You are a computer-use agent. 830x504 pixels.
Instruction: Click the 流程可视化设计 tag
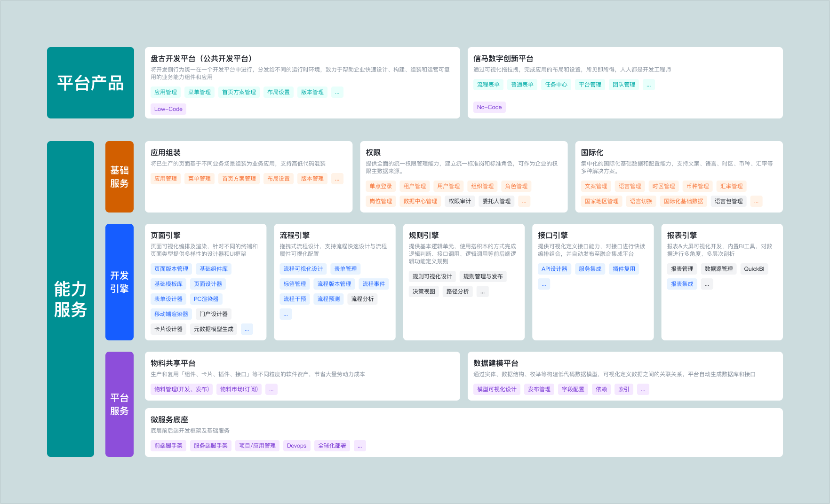(303, 269)
